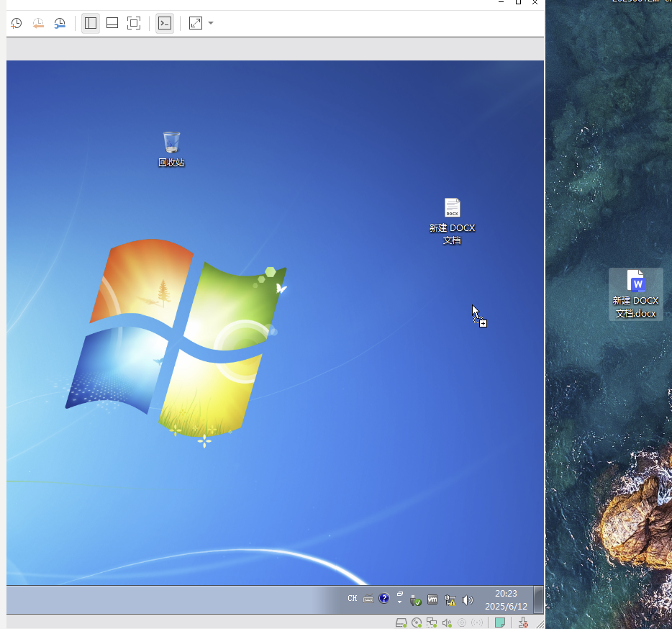This screenshot has width=672, height=629.
Task: Click the disabled Bluetooth device status icon
Action: tap(477, 623)
